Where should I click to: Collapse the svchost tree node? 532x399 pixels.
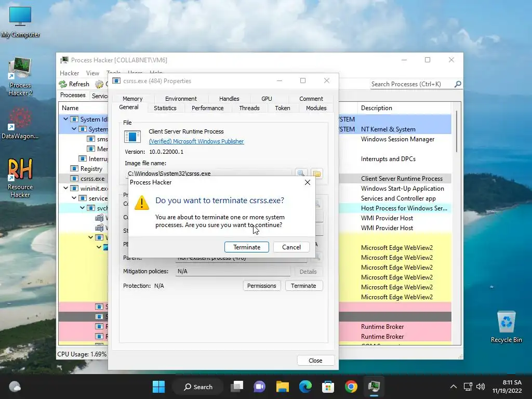pyautogui.click(x=83, y=208)
